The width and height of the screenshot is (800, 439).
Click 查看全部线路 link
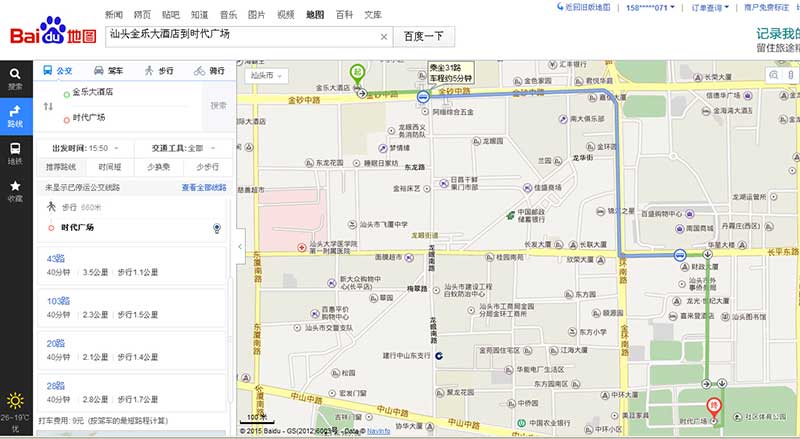pyautogui.click(x=204, y=187)
